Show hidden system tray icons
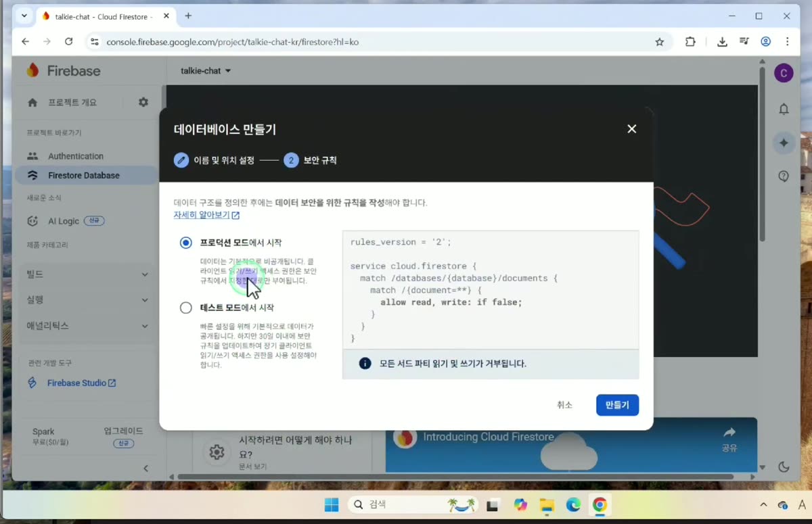Image resolution: width=812 pixels, height=524 pixels. (x=763, y=505)
